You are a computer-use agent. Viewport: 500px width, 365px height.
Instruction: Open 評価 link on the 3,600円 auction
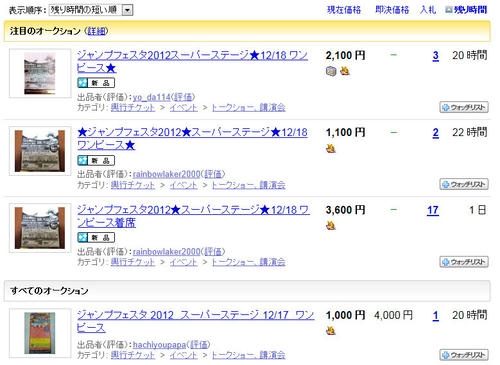(213, 251)
